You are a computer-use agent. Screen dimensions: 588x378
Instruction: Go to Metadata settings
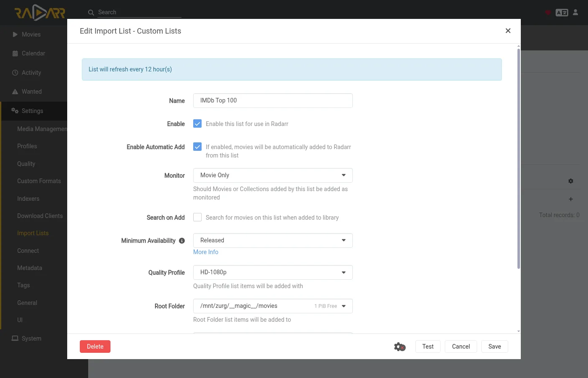pyautogui.click(x=29, y=268)
